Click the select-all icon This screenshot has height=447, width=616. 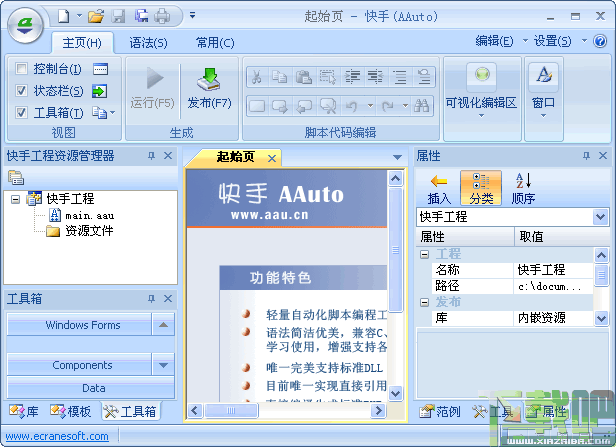coord(328,77)
